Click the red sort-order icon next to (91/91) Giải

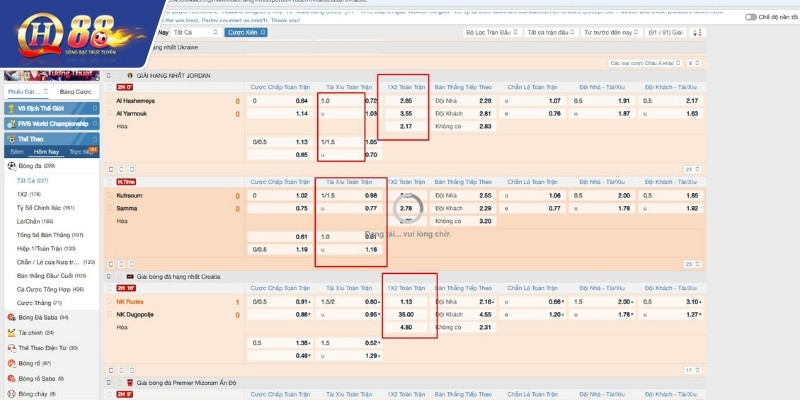pyautogui.click(x=697, y=32)
